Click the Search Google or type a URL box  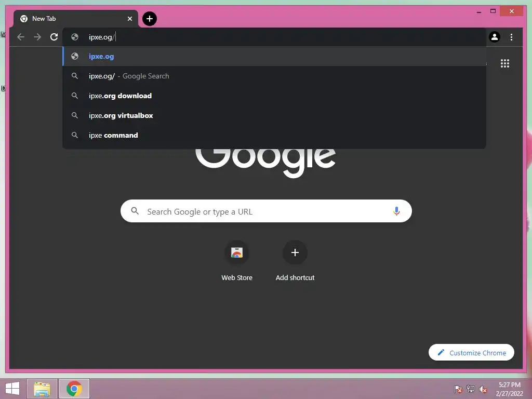266,211
